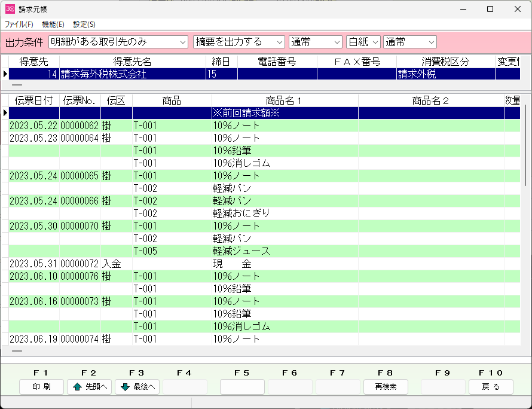
Task: Select slip number 00000066
Action: tap(80, 201)
